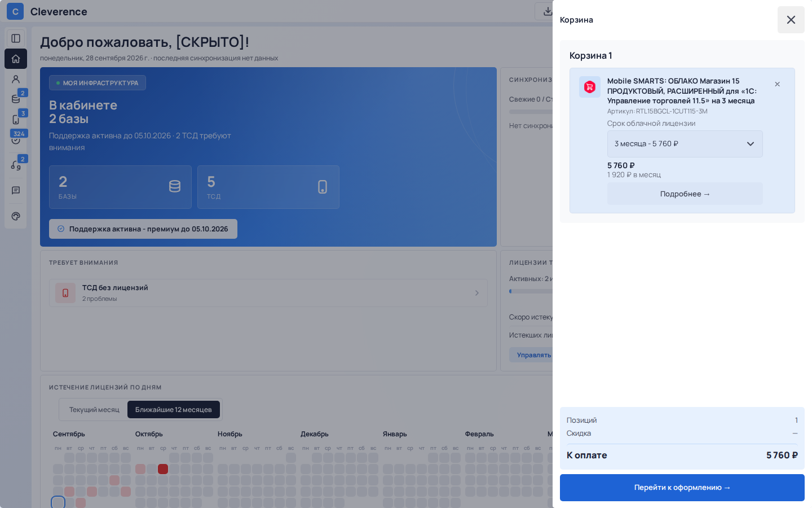Click the Декабрь month label

pos(314,434)
